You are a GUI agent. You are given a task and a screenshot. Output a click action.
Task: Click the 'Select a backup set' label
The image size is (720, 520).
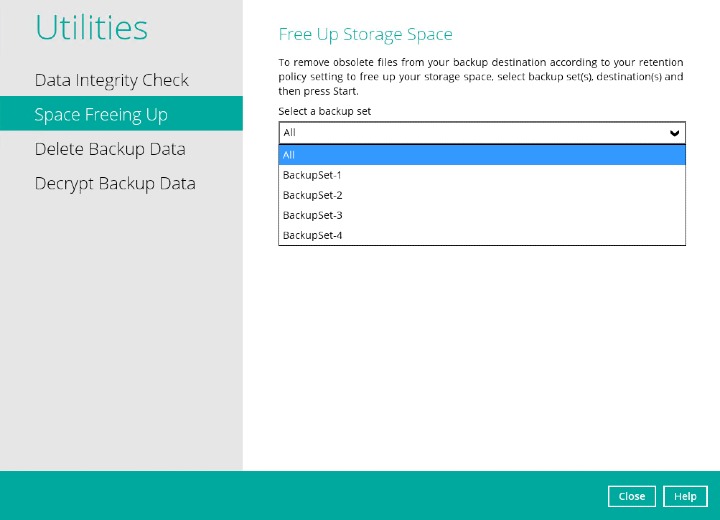[x=324, y=112]
